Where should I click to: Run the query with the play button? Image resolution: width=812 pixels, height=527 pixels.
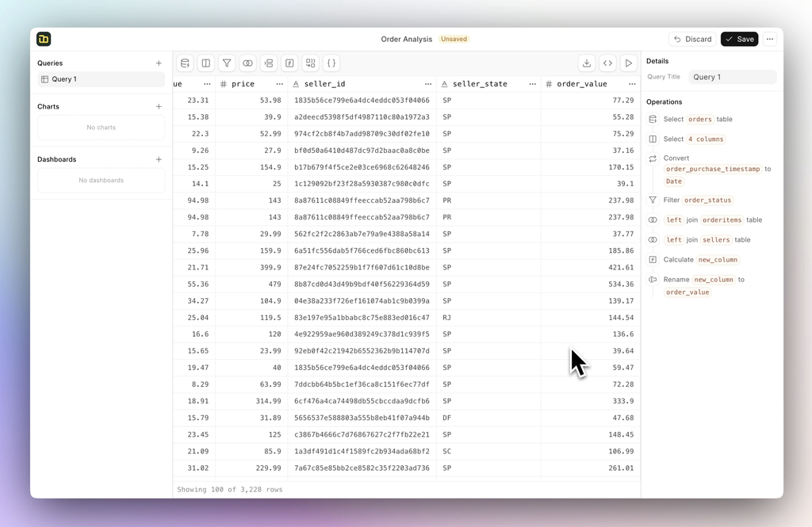coord(628,63)
